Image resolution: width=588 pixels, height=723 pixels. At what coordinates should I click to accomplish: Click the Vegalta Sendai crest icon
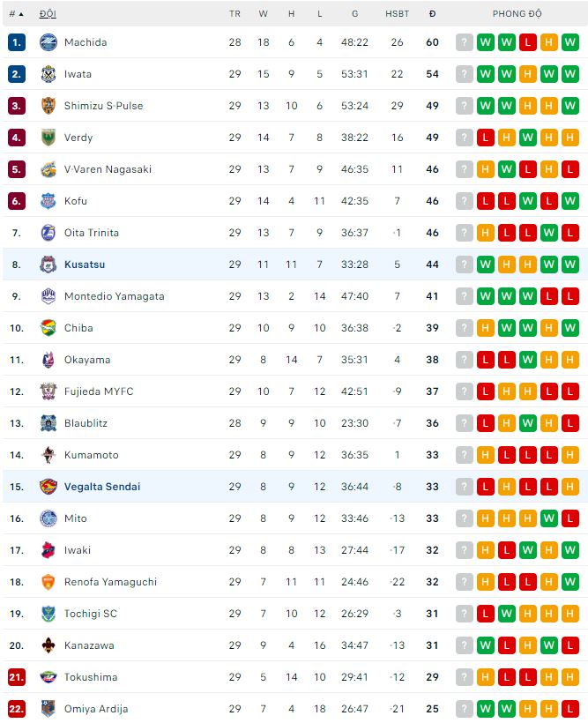pos(48,487)
